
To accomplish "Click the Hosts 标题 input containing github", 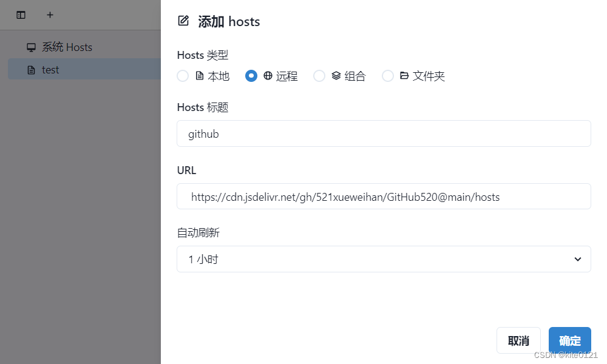I will tap(384, 134).
